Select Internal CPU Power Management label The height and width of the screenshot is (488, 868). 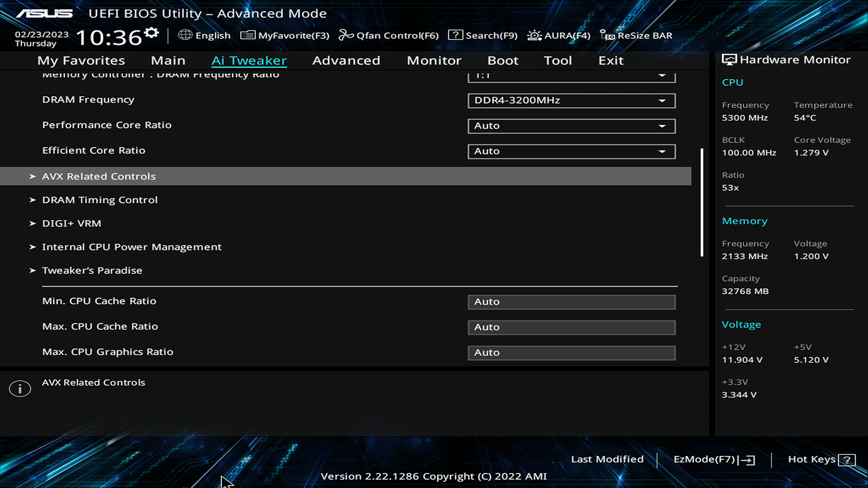pyautogui.click(x=132, y=247)
